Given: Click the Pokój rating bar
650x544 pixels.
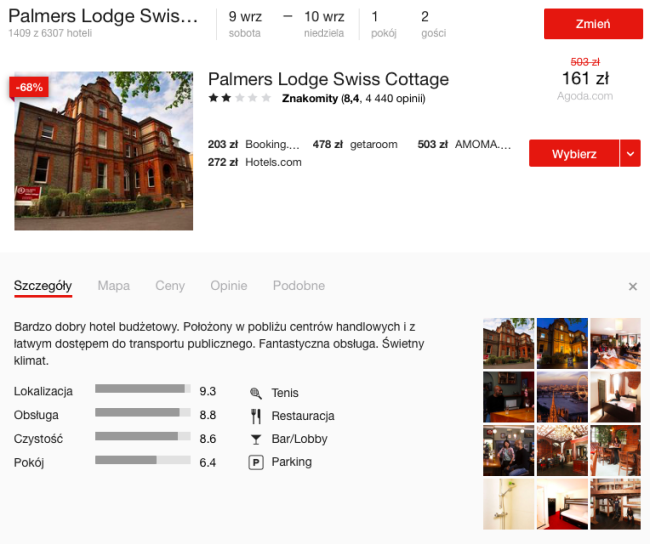Looking at the screenshot, I should point(143,459).
